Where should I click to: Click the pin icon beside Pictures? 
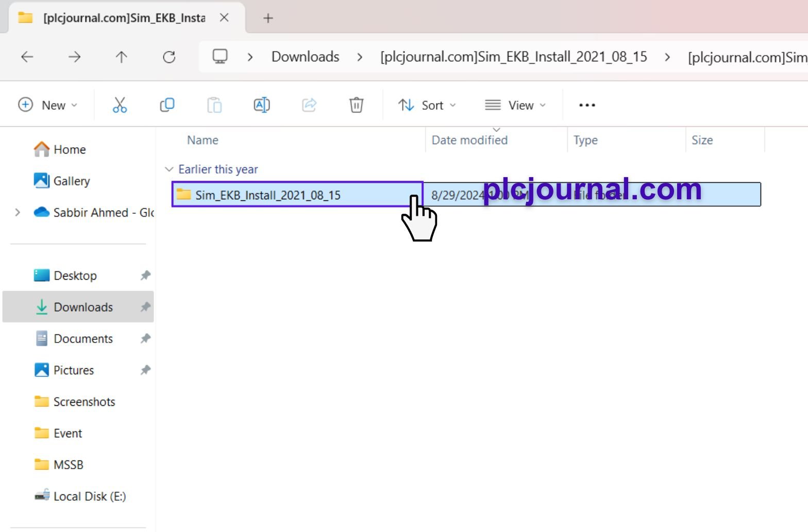point(145,370)
